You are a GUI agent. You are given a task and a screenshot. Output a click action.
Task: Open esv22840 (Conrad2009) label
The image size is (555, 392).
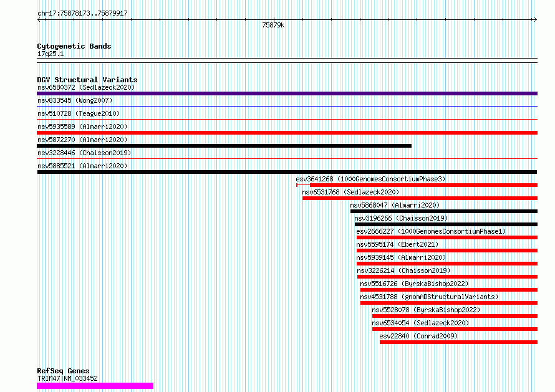pyautogui.click(x=418, y=336)
